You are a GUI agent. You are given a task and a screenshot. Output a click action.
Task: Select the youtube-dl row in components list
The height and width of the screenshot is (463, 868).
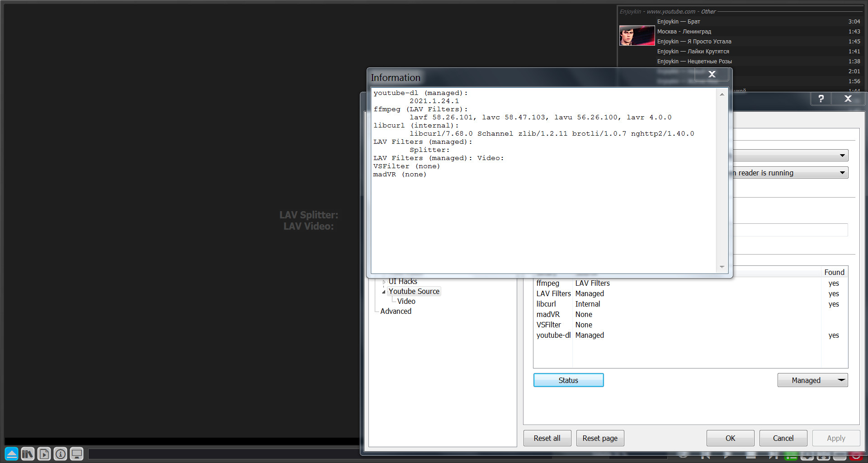click(x=553, y=335)
